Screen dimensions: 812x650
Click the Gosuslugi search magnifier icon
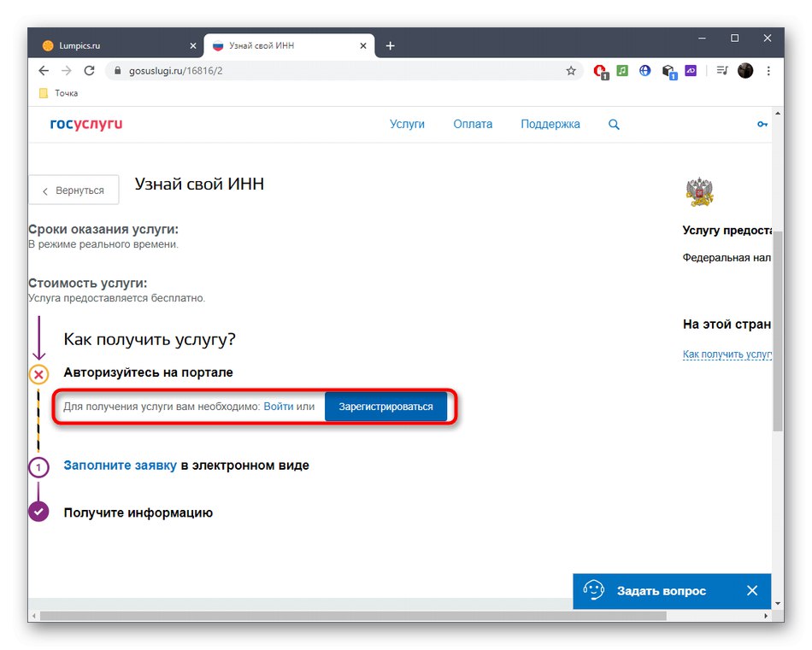(x=614, y=124)
